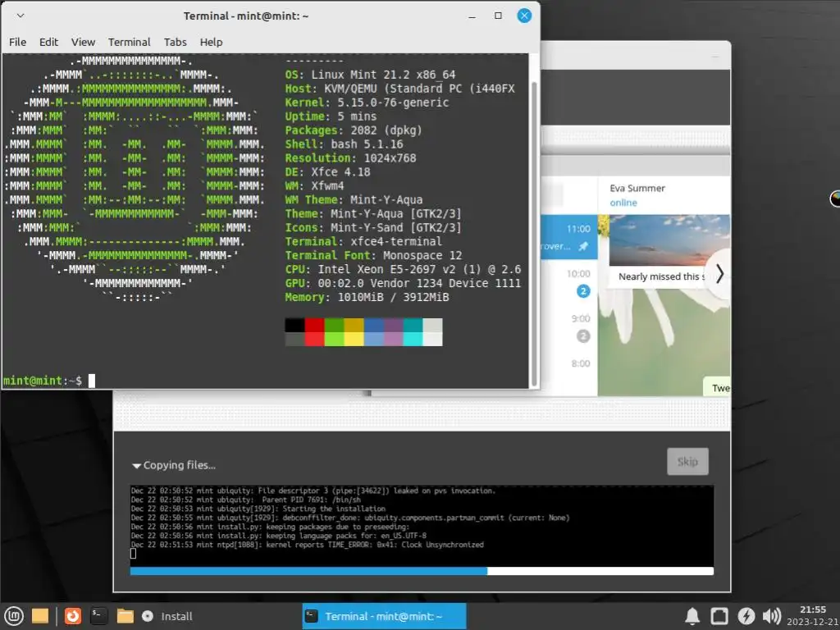Image resolution: width=840 pixels, height=630 pixels.
Task: Click the dark green color block in neofetch
Action: pos(335,325)
